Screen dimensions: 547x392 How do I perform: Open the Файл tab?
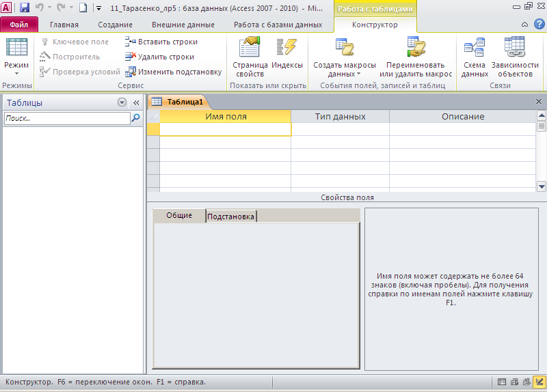pyautogui.click(x=19, y=25)
